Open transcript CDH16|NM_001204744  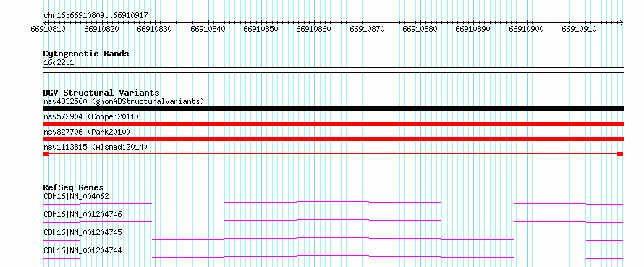point(82,250)
